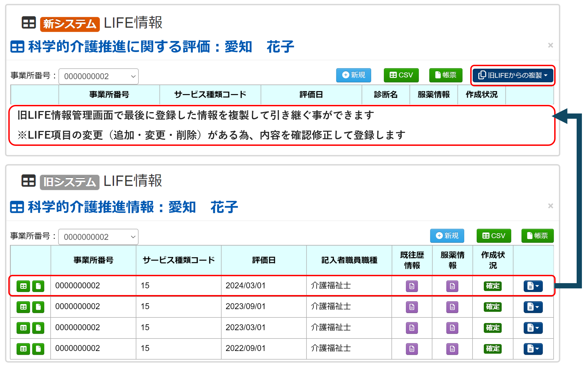Click the green document icon on 2023/09/01 row
Viewport: 588px width, 367px height.
tap(39, 307)
